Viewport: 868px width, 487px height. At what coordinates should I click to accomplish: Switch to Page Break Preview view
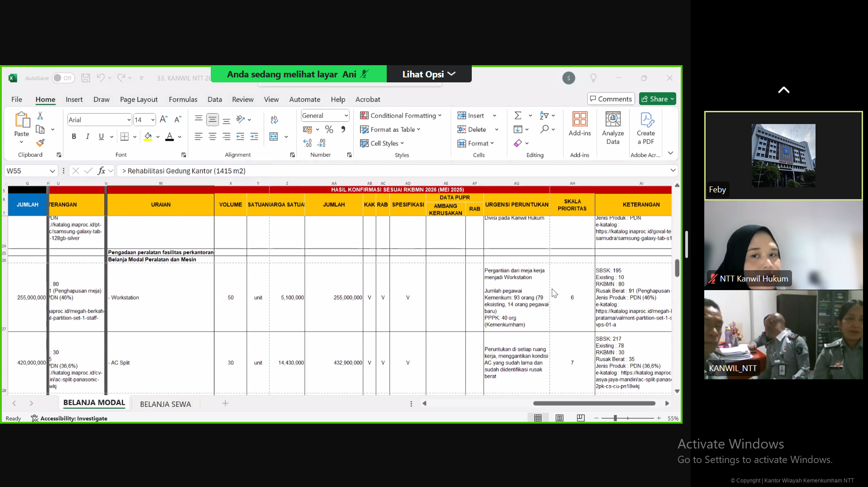point(580,418)
